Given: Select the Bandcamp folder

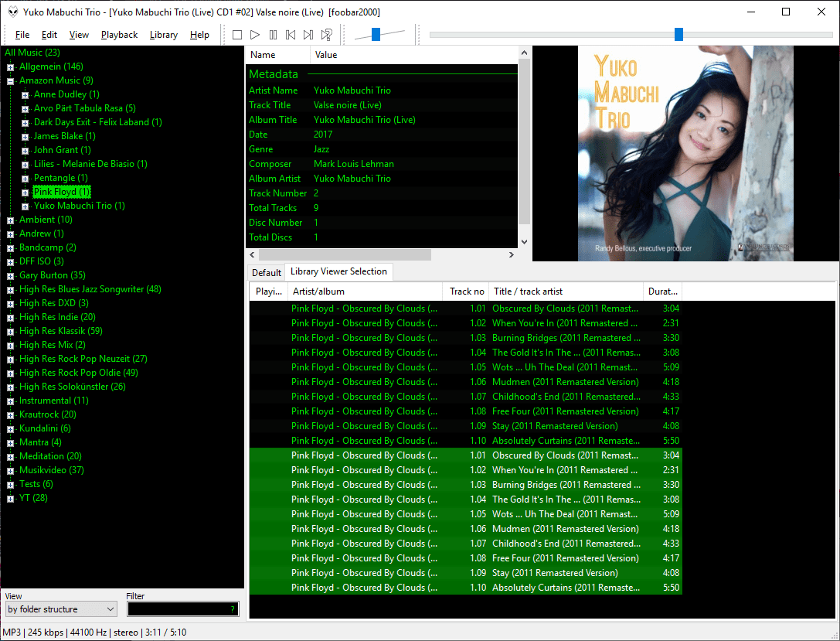Looking at the screenshot, I should 48,247.
